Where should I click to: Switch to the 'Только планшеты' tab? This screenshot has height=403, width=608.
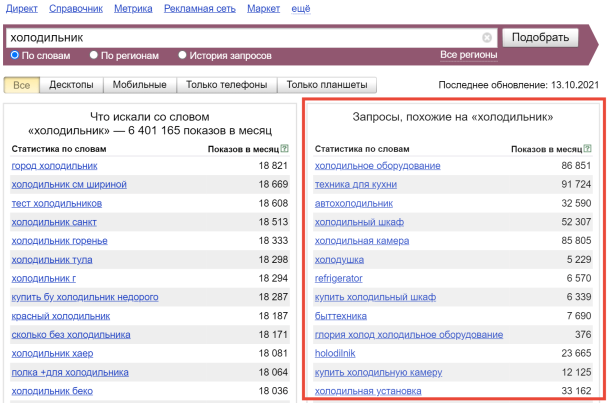tap(327, 85)
